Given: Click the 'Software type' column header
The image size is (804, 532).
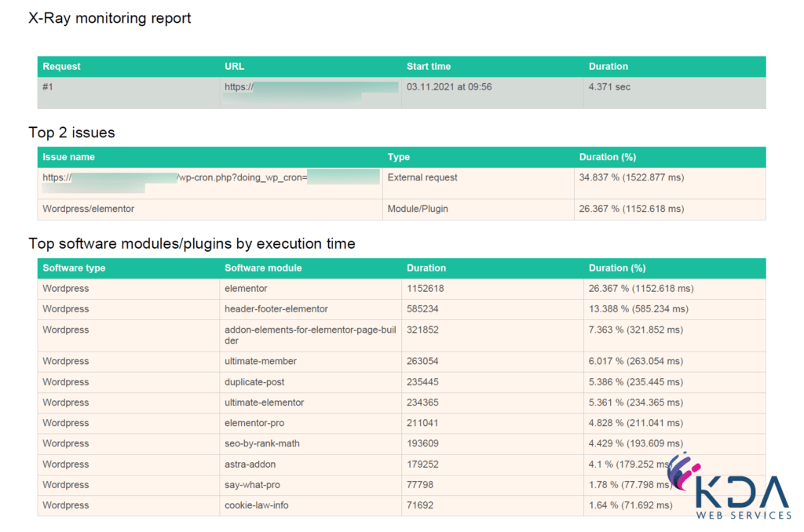Looking at the screenshot, I should (74, 268).
